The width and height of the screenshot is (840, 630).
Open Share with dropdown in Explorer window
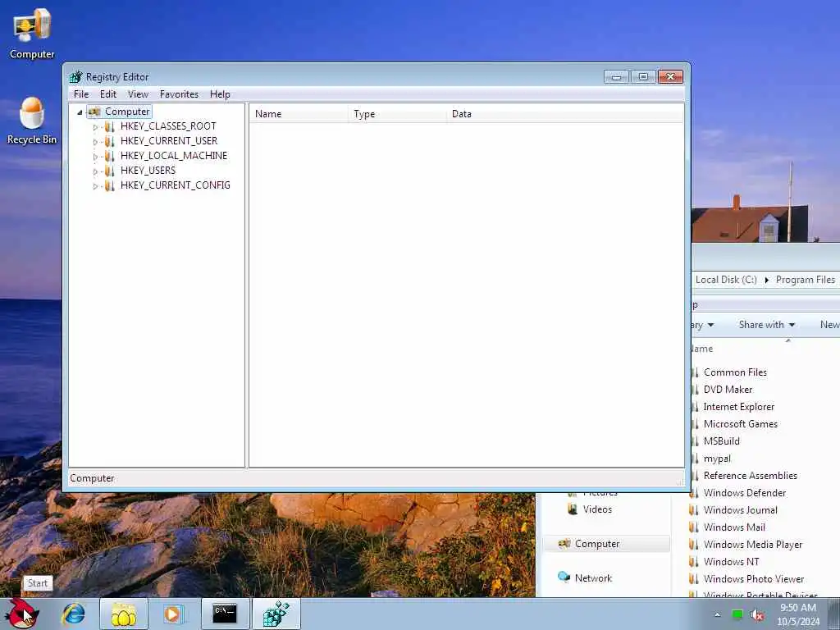[767, 325]
